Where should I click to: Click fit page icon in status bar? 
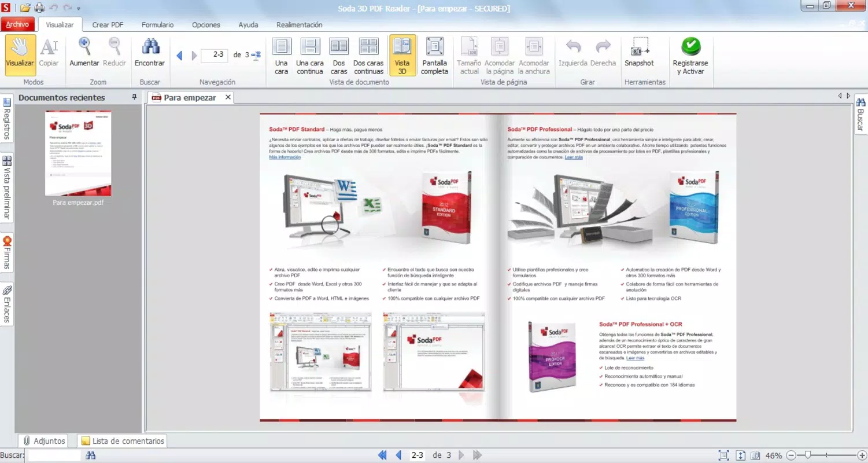(723, 455)
